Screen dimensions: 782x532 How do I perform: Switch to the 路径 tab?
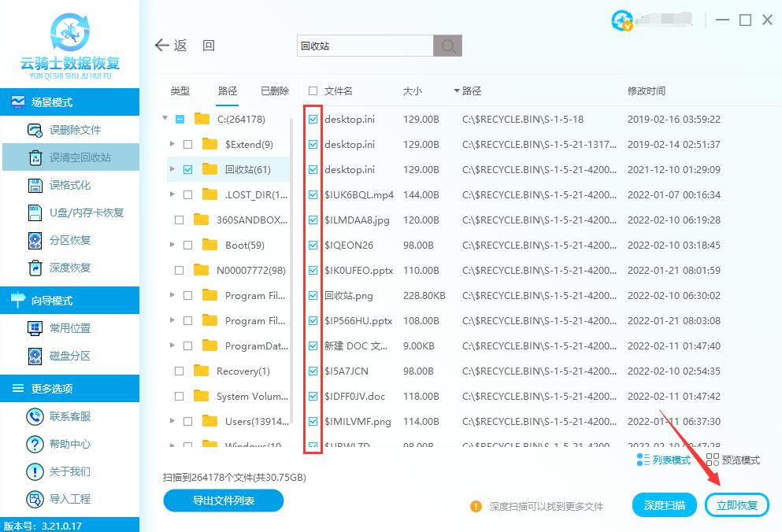pyautogui.click(x=228, y=91)
